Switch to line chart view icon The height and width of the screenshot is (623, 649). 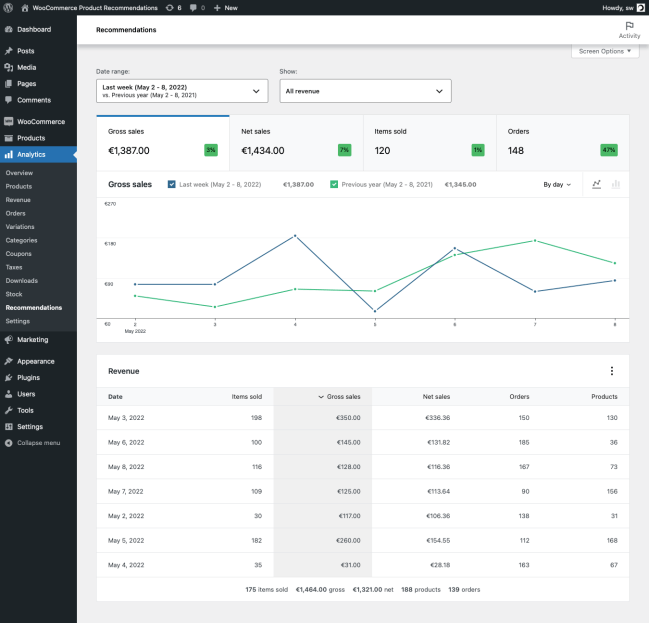coord(596,184)
